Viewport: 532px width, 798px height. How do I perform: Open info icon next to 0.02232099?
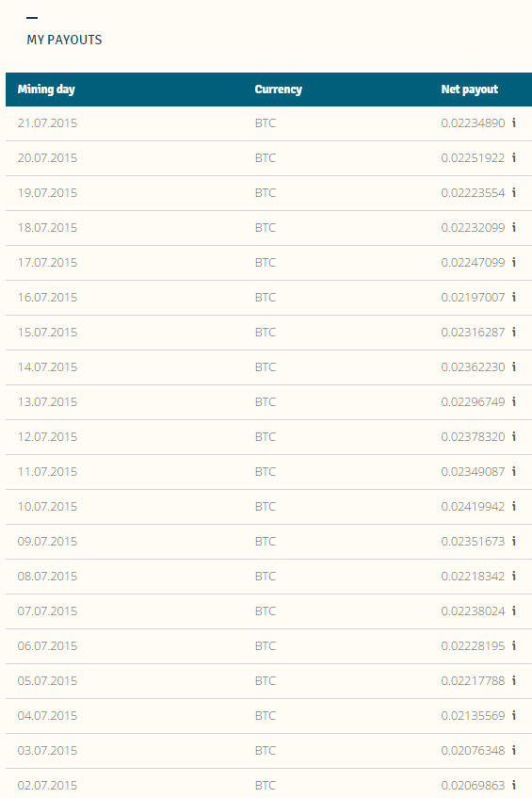pos(514,227)
